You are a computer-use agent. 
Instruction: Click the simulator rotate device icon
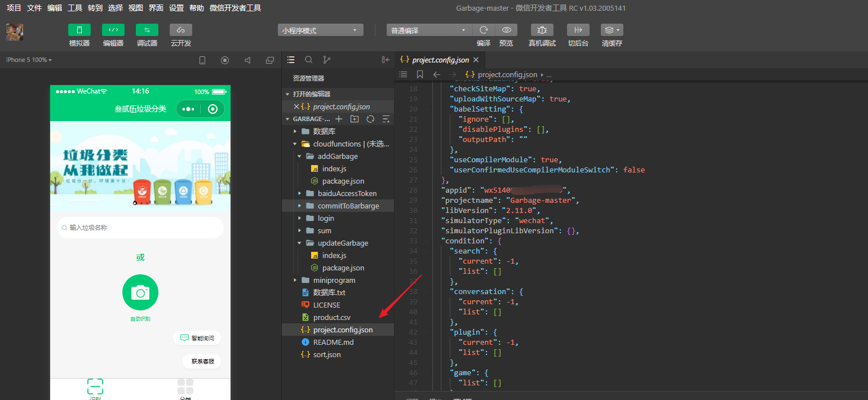tap(203, 60)
